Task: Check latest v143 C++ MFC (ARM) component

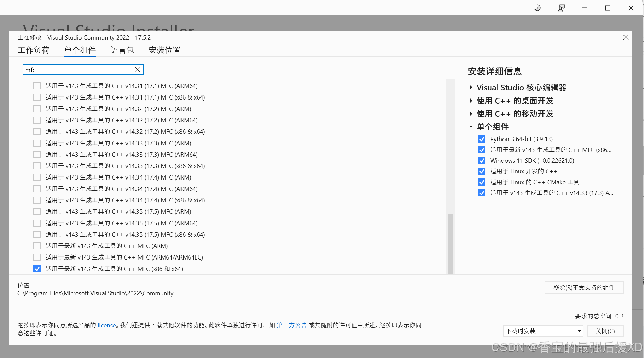Action: pos(37,246)
